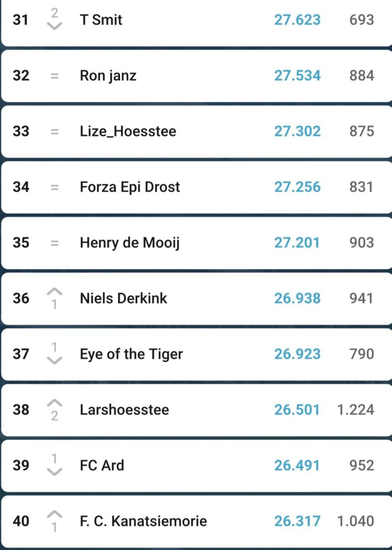The image size is (392, 550).
Task: Select the Eye of the Tiger name
Action: coord(131,354)
